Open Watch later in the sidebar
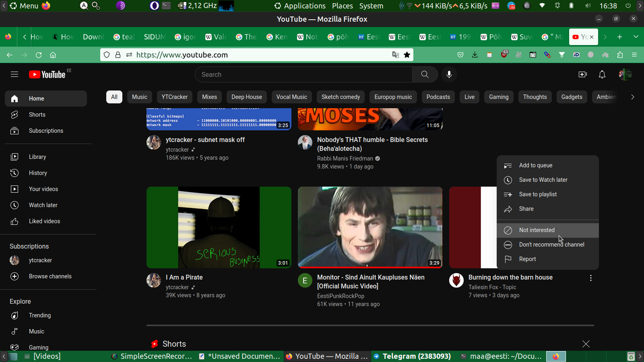 point(46,205)
